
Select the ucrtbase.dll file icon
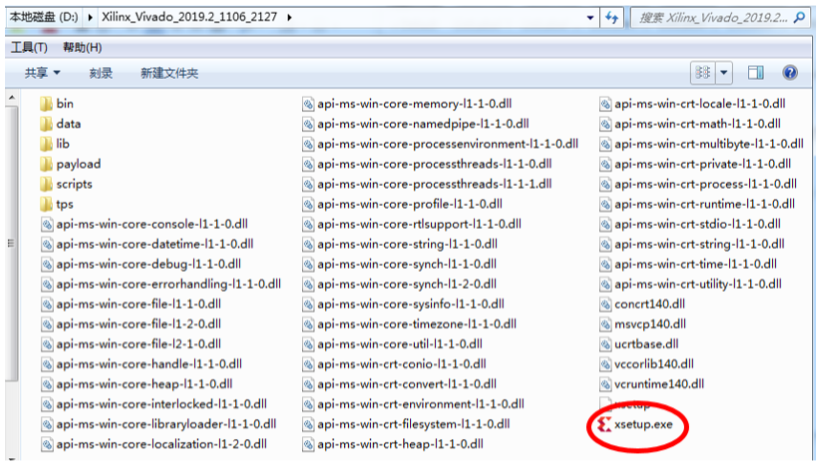(x=605, y=344)
